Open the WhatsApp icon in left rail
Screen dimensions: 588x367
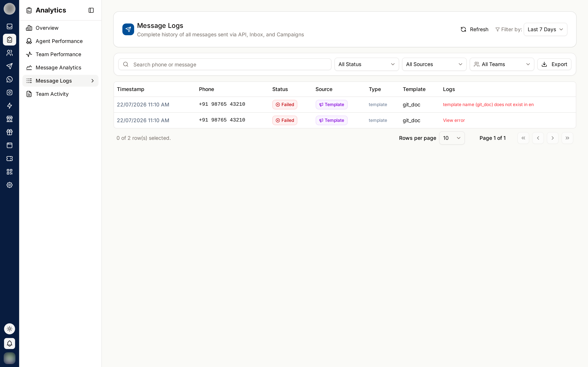pyautogui.click(x=10, y=79)
